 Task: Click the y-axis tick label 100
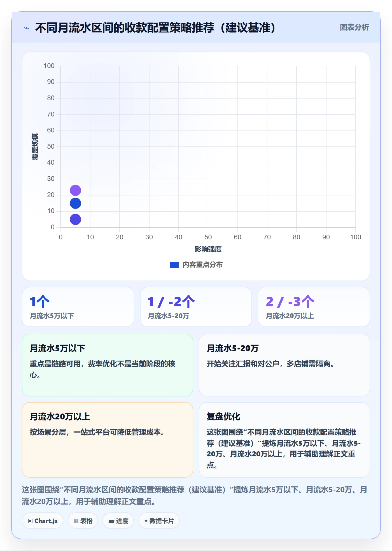point(49,66)
